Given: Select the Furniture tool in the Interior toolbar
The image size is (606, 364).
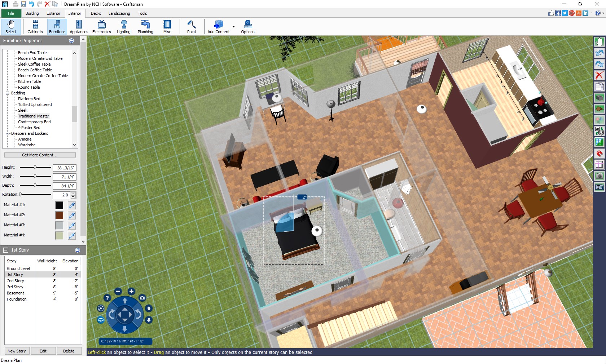Looking at the screenshot, I should [57, 27].
